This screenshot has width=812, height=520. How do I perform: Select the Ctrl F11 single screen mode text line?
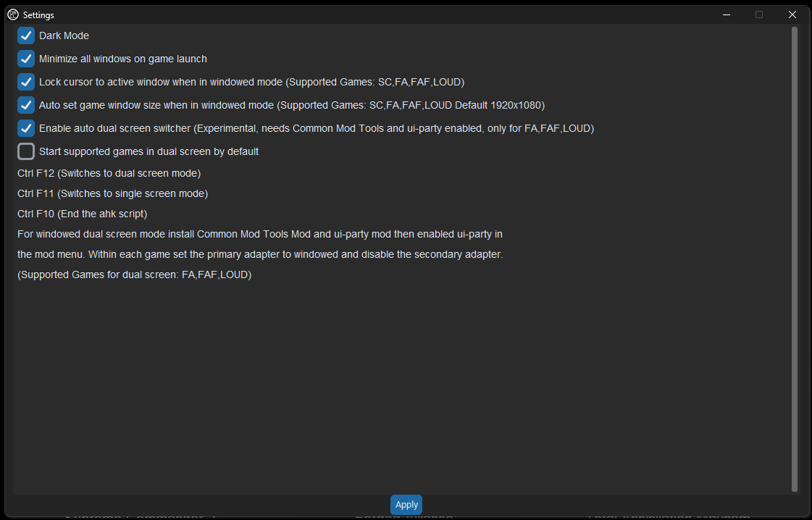[113, 193]
